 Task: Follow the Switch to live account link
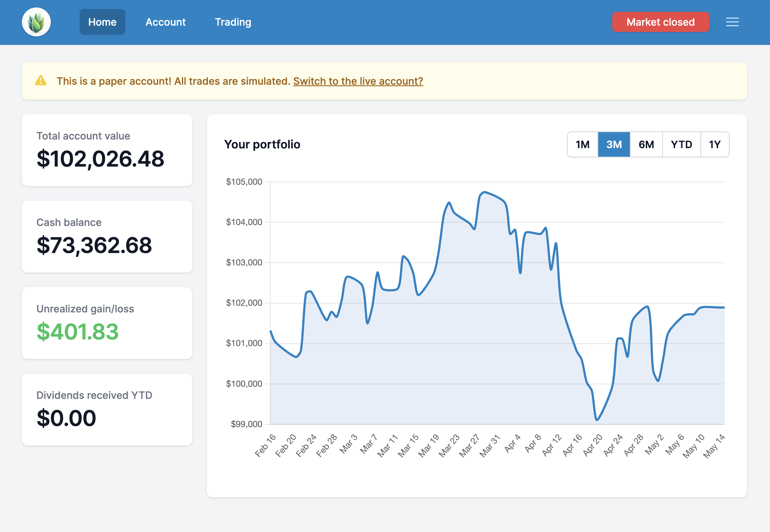click(358, 81)
